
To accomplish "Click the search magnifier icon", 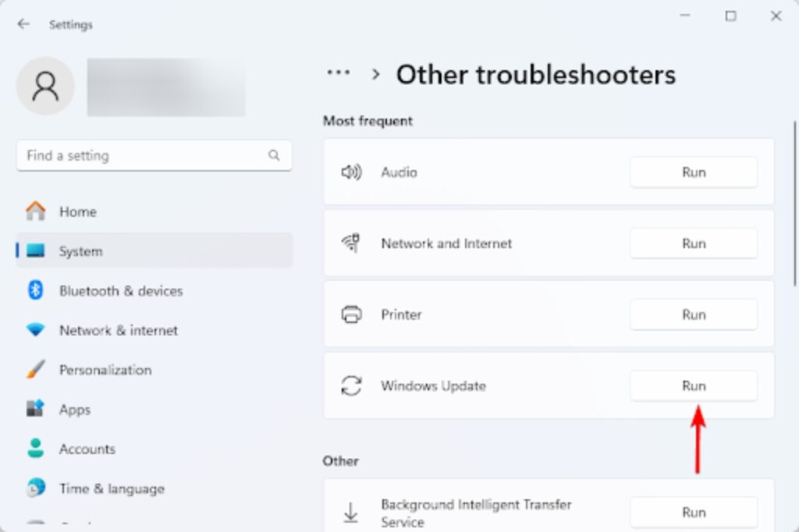I will 274,155.
